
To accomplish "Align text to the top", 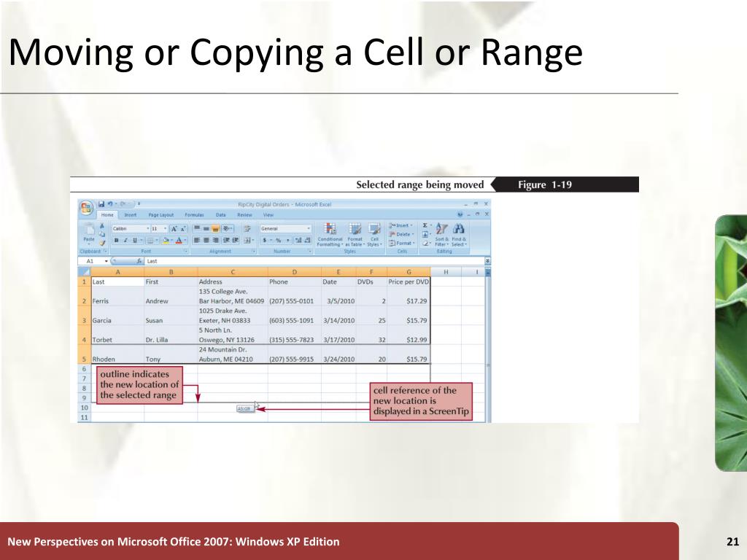I will tap(197, 228).
